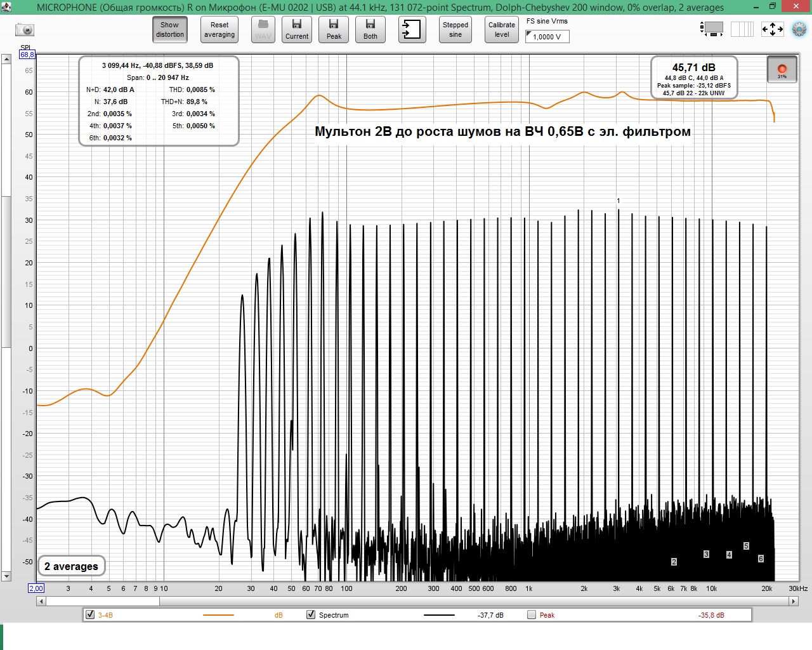
Task: Open the Stepped sine dialog
Action: click(455, 29)
